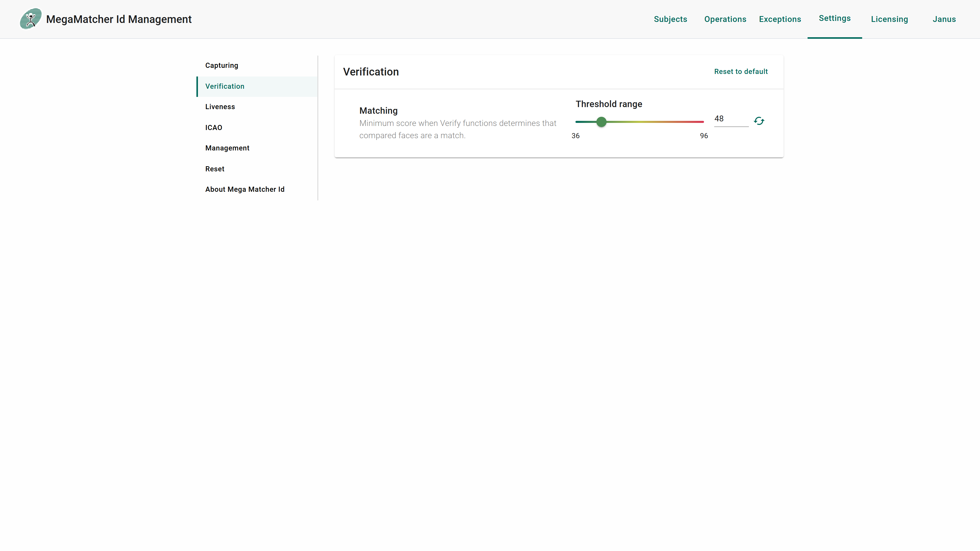Image resolution: width=980 pixels, height=551 pixels.
Task: Open the Janus user menu
Action: (944, 19)
